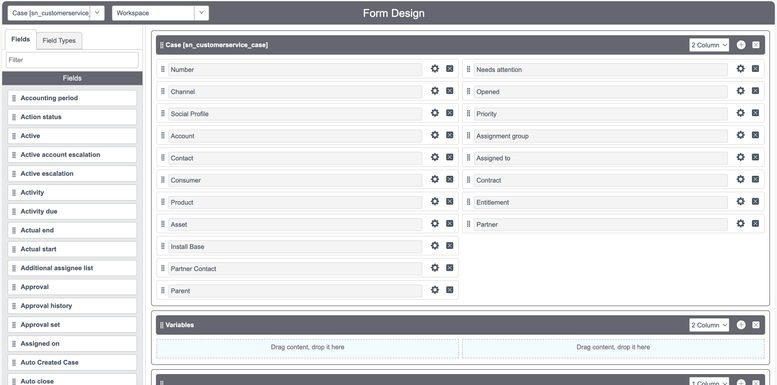Remove the Partner Contact field
Screen dimensions: 777x385
(x=449, y=268)
